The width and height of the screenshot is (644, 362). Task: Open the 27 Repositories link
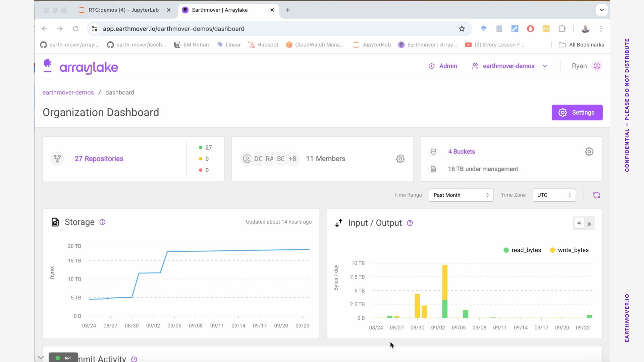pyautogui.click(x=99, y=159)
